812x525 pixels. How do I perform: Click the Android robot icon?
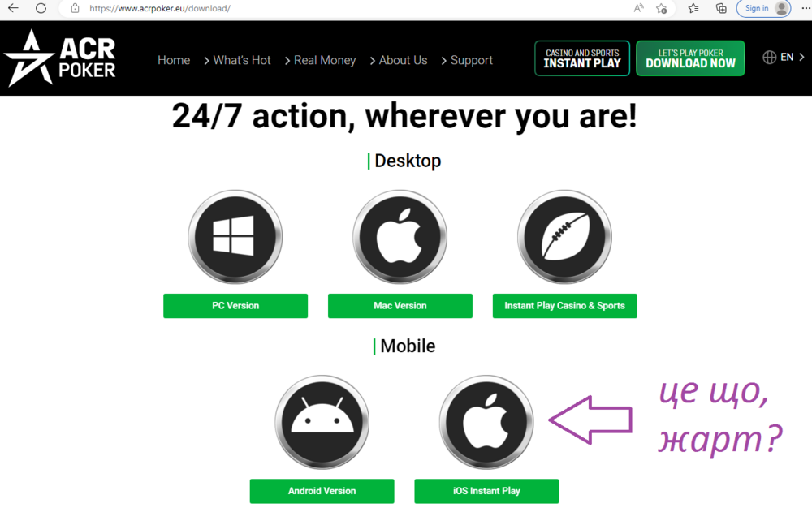tap(322, 422)
